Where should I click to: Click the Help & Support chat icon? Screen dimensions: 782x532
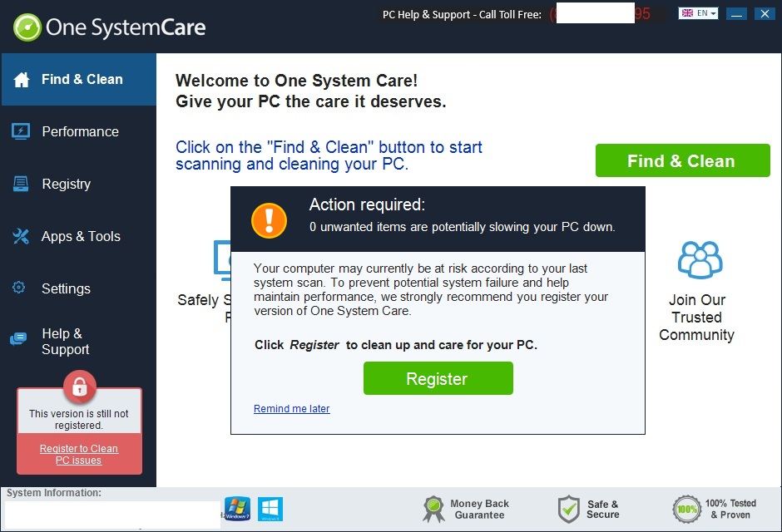point(18,339)
